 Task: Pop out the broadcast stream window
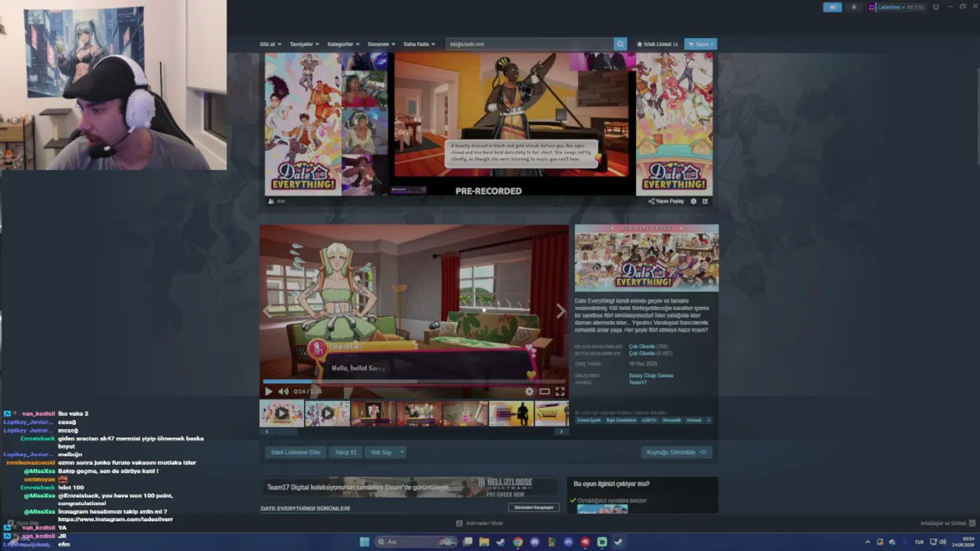pyautogui.click(x=705, y=201)
